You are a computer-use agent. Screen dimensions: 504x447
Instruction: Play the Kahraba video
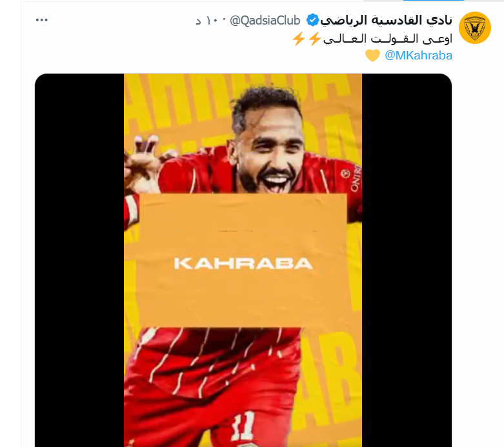[x=243, y=260]
